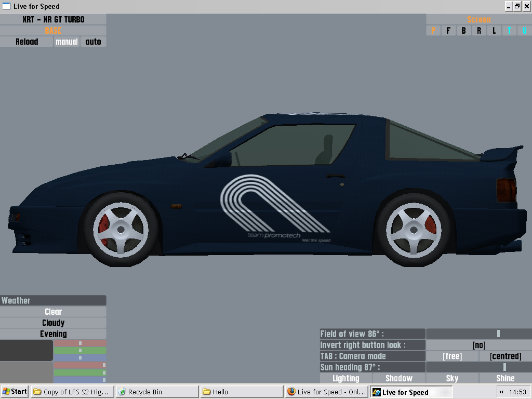The image size is (532, 399).
Task: Toggle the Shadow option
Action: tap(399, 378)
